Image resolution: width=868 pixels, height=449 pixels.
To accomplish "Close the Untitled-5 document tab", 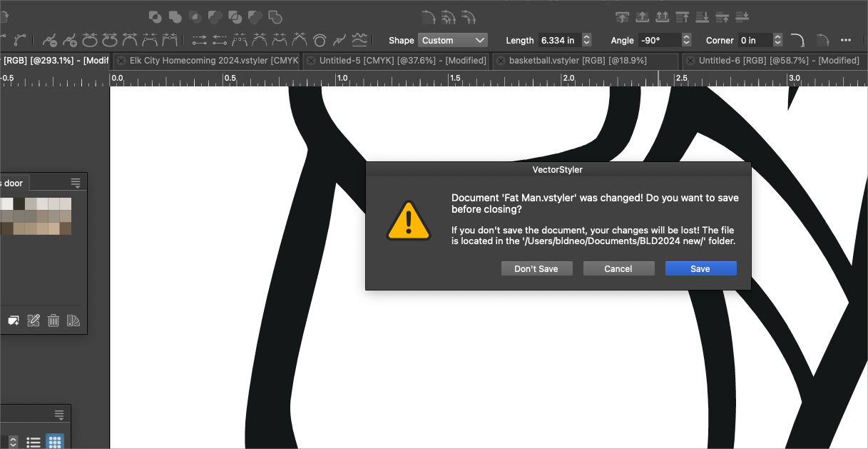I will pyautogui.click(x=310, y=61).
